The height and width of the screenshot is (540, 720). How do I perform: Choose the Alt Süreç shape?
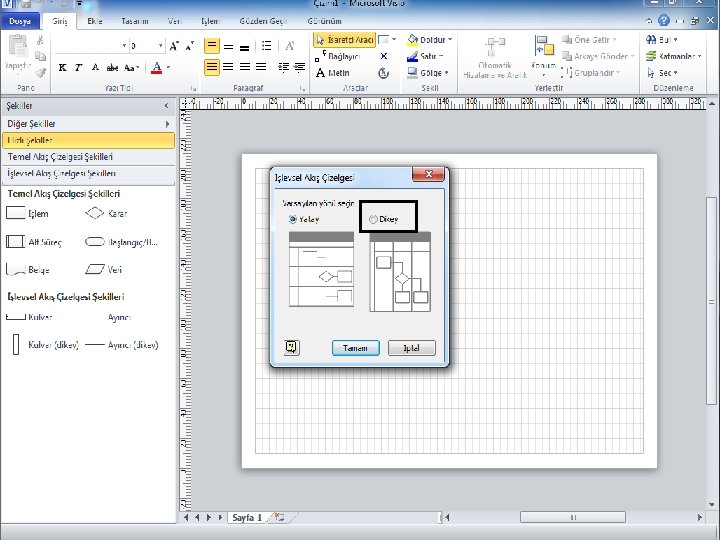(x=16, y=241)
